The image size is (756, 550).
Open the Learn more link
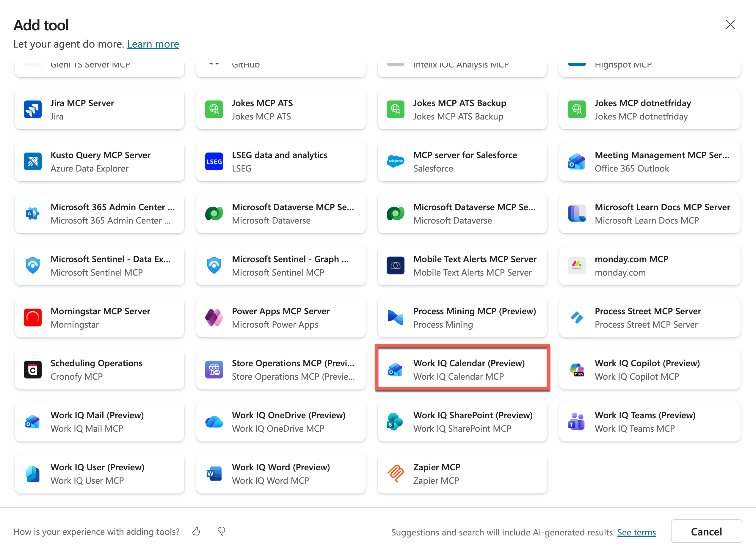[153, 44]
